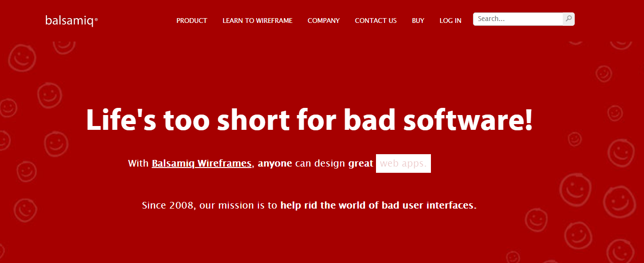Go to CONTACT US page
This screenshot has width=644, height=263.
(376, 21)
